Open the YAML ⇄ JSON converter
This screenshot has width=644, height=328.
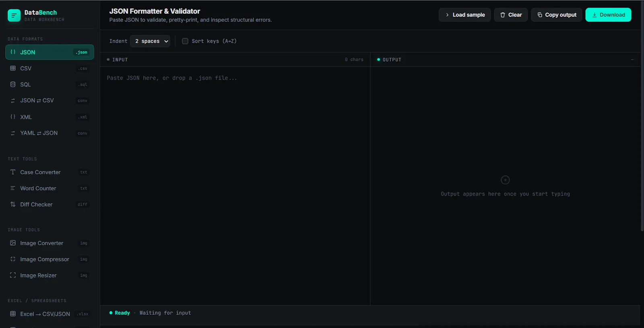(50, 133)
